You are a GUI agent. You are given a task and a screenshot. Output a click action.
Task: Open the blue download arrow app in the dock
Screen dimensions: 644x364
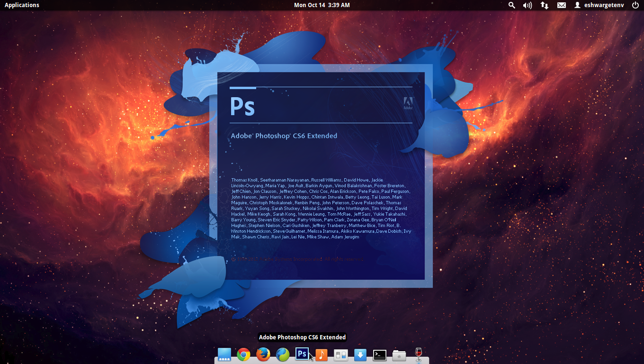click(x=360, y=355)
